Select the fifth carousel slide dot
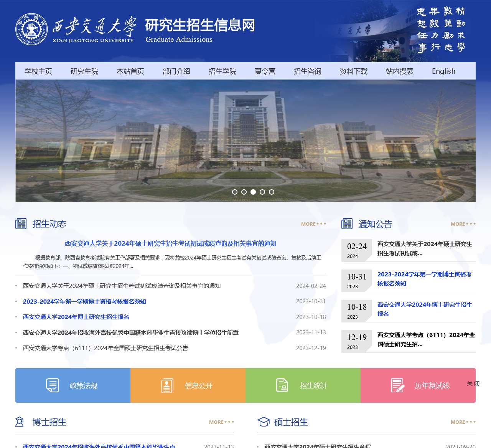 [272, 192]
